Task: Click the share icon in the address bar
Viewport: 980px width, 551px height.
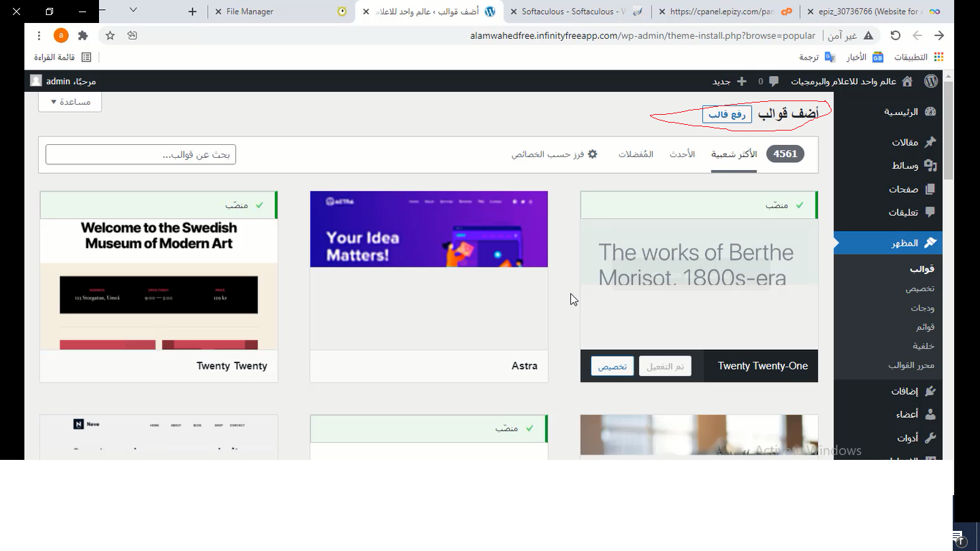Action: pyautogui.click(x=132, y=35)
